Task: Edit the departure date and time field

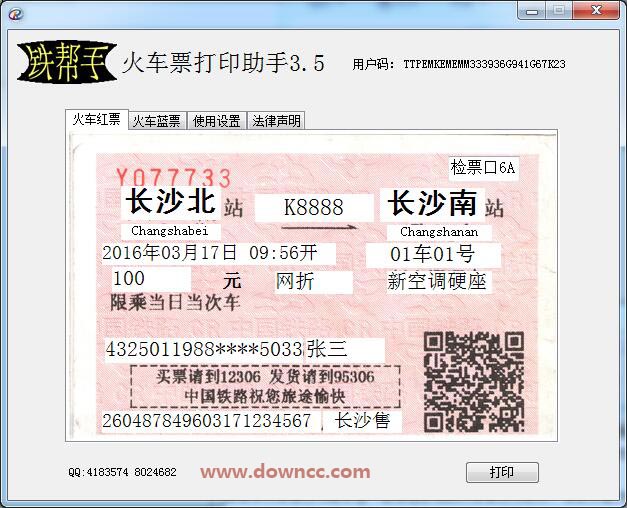Action: pyautogui.click(x=218, y=253)
